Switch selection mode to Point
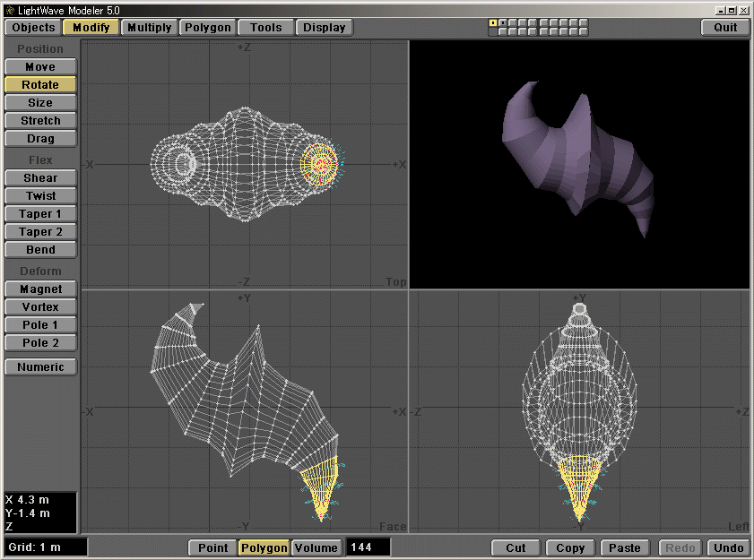The width and height of the screenshot is (754, 560). point(212,547)
